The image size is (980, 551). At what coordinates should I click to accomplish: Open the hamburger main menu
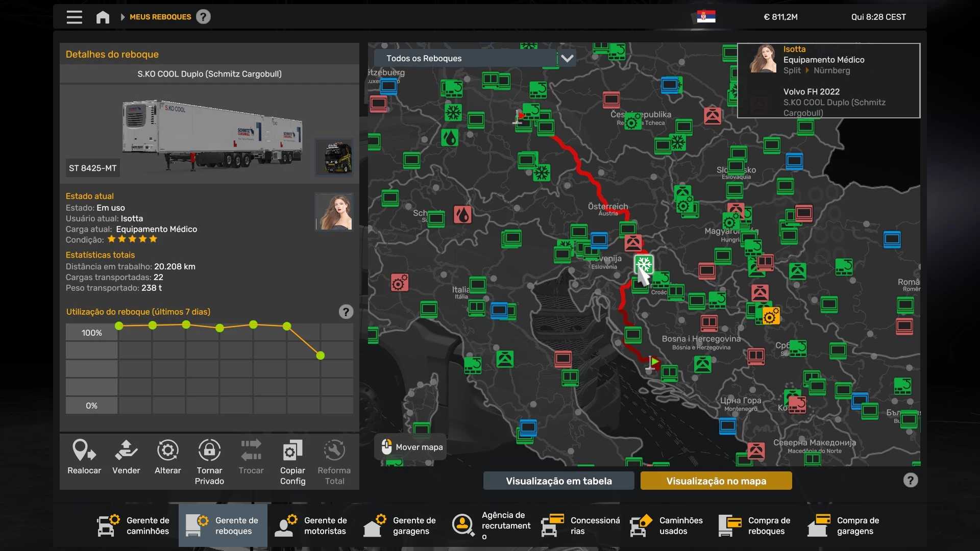(x=74, y=17)
